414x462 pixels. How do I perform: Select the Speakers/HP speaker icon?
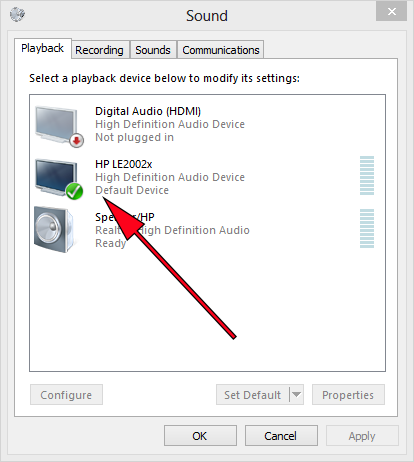point(54,229)
